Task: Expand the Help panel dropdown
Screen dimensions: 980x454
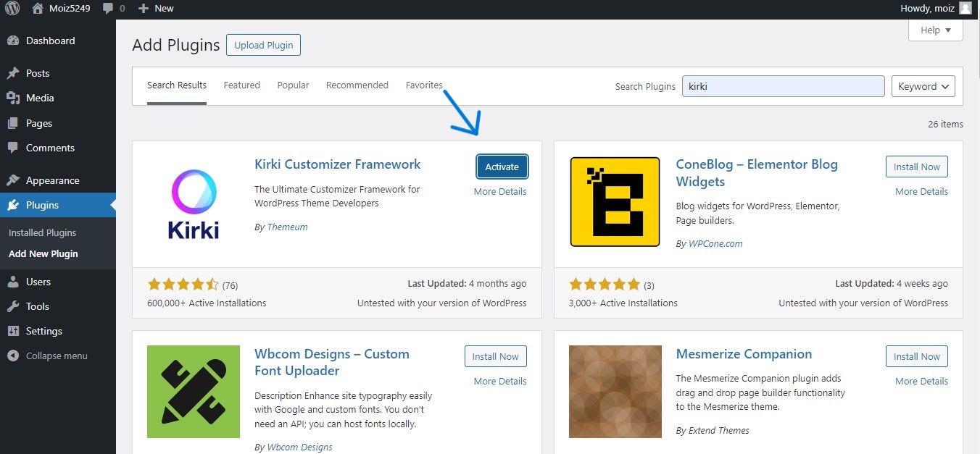Action: coord(935,30)
